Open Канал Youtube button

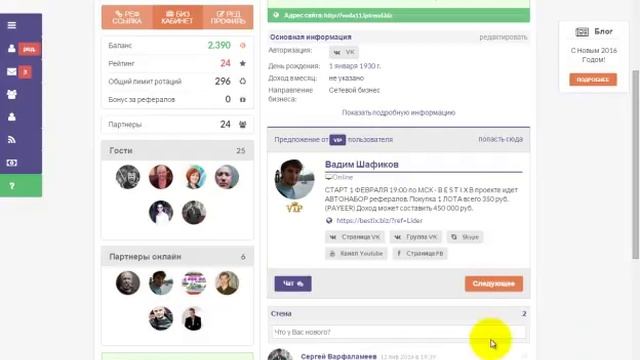(356, 253)
